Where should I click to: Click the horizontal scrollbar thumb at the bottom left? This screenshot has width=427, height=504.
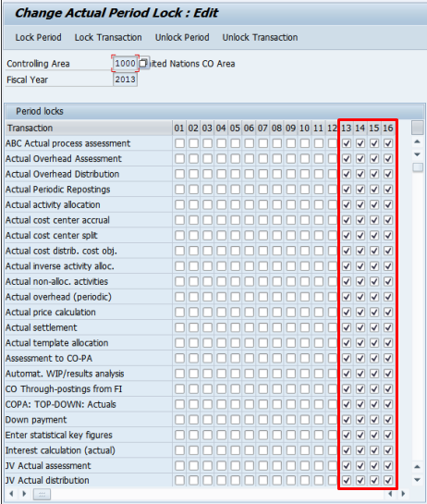[43, 495]
